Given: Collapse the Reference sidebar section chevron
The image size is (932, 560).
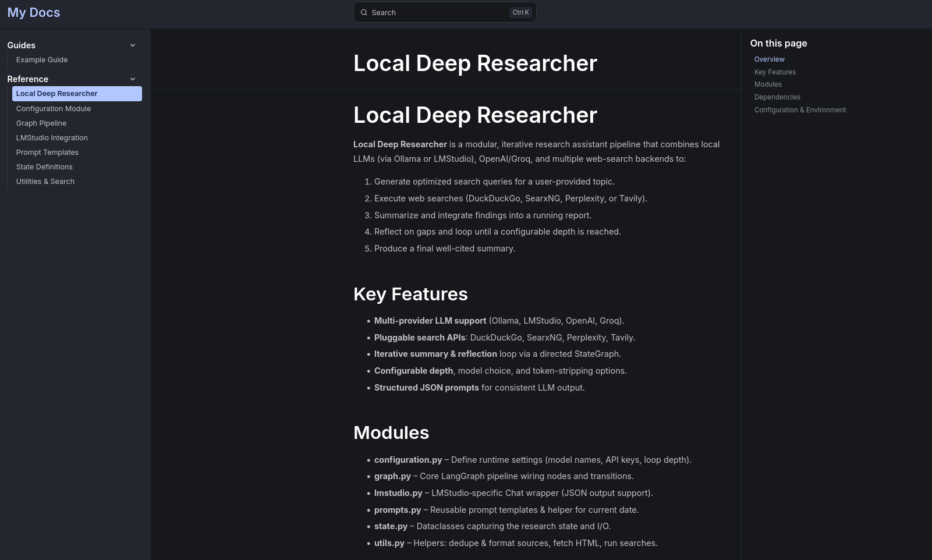Looking at the screenshot, I should coord(133,79).
